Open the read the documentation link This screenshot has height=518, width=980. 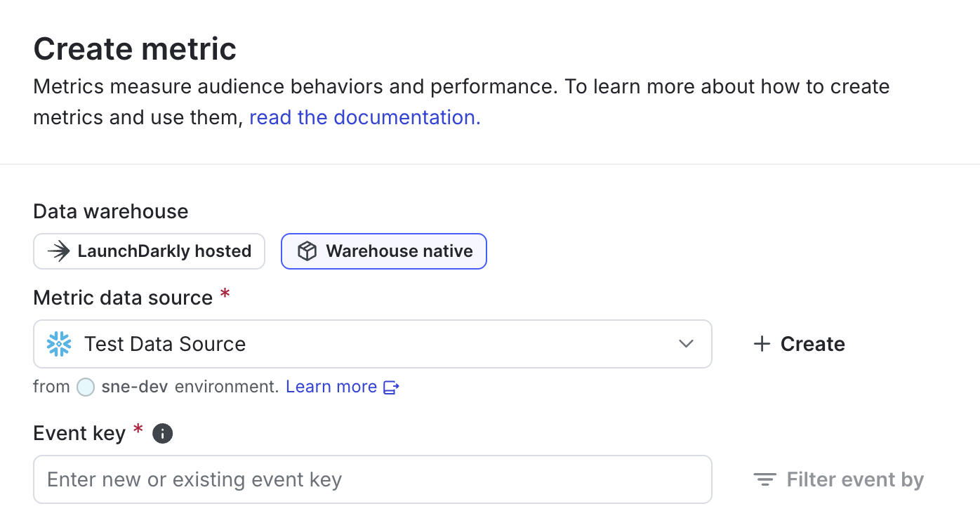[x=364, y=117]
